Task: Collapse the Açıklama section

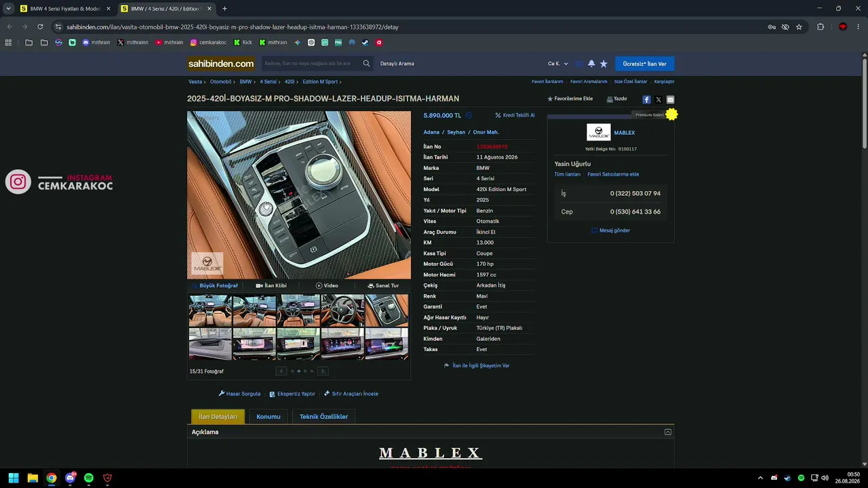Action: point(668,432)
